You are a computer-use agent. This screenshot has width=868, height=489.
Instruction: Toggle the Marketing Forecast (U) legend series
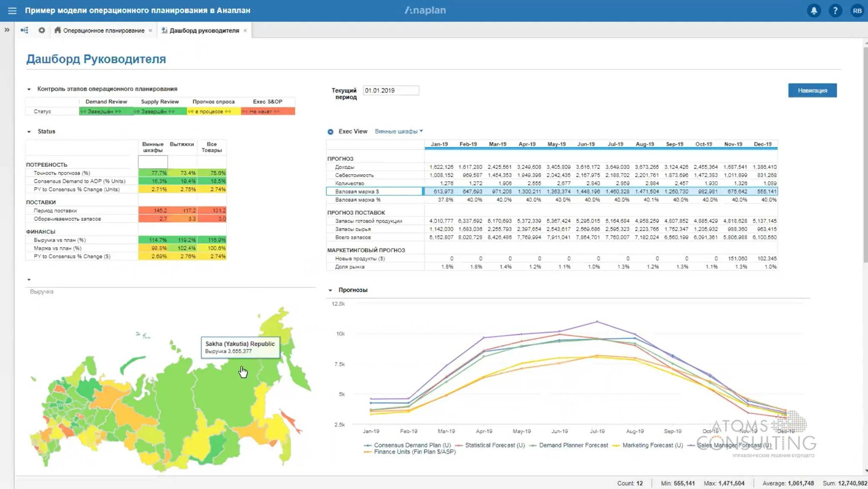pos(652,445)
